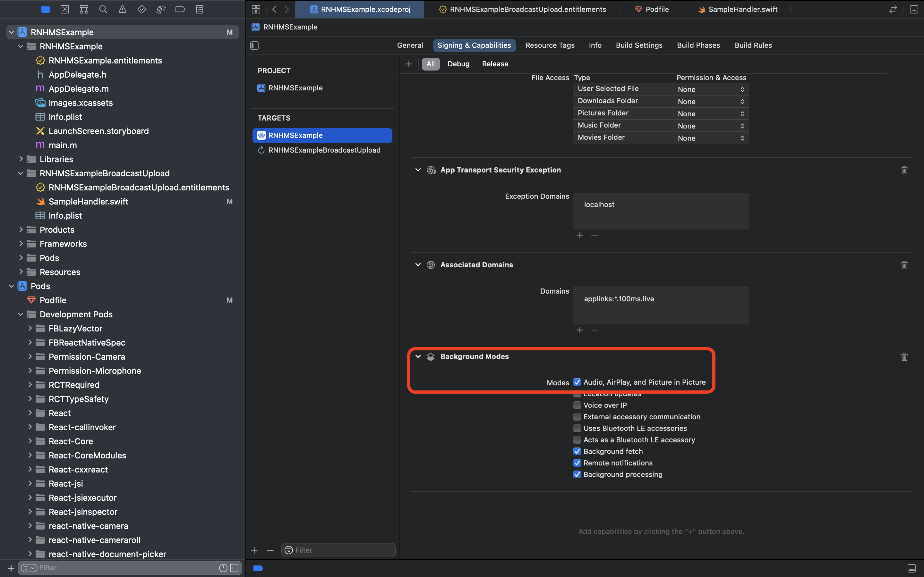Uncheck Background fetch
Image resolution: width=924 pixels, height=577 pixels.
(577, 451)
